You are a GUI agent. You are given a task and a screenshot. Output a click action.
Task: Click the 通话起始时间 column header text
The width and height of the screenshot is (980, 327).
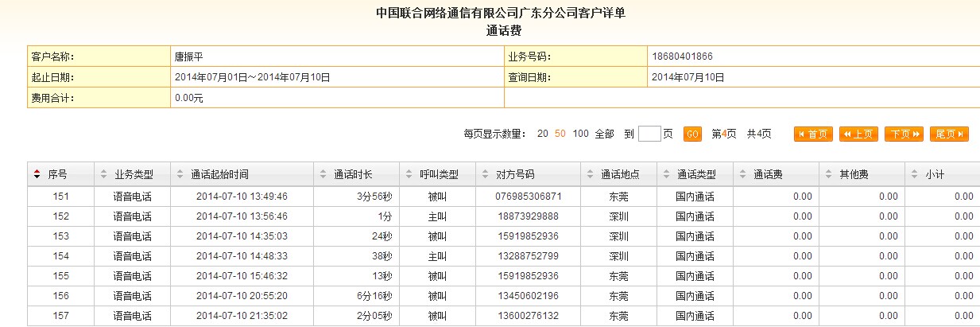tap(220, 175)
